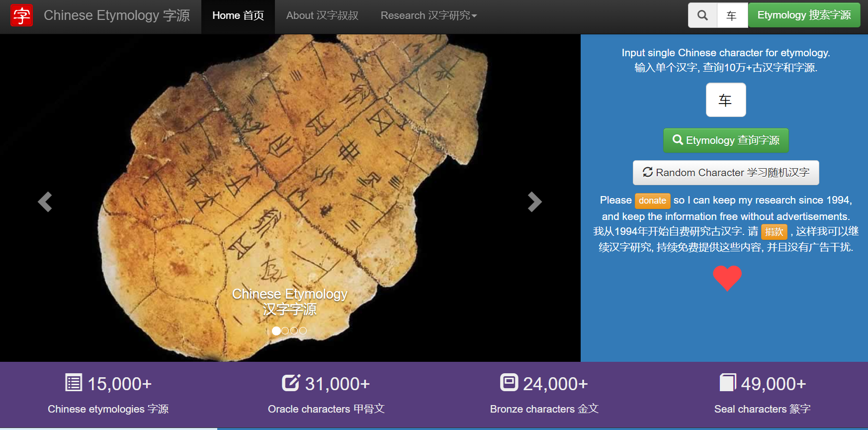Click the 31,000+ count
This screenshot has width=868, height=430.
click(337, 384)
